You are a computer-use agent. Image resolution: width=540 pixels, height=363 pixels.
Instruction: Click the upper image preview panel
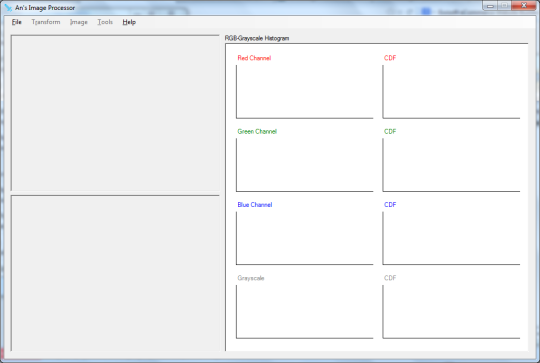(115, 113)
